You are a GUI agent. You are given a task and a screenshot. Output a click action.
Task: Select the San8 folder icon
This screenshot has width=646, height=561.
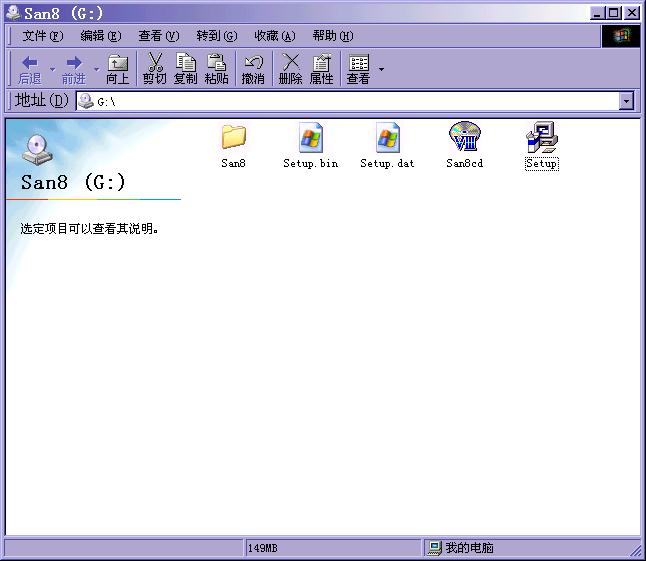click(x=233, y=138)
